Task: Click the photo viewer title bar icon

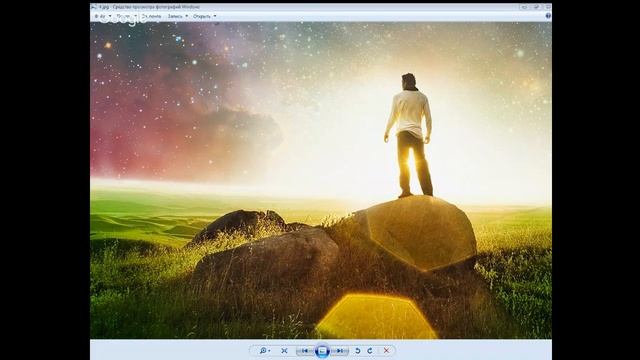Action: pyautogui.click(x=94, y=7)
